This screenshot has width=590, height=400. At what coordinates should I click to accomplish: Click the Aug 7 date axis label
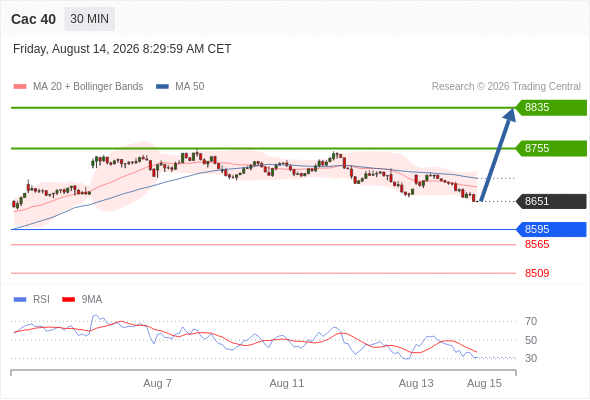click(x=157, y=383)
